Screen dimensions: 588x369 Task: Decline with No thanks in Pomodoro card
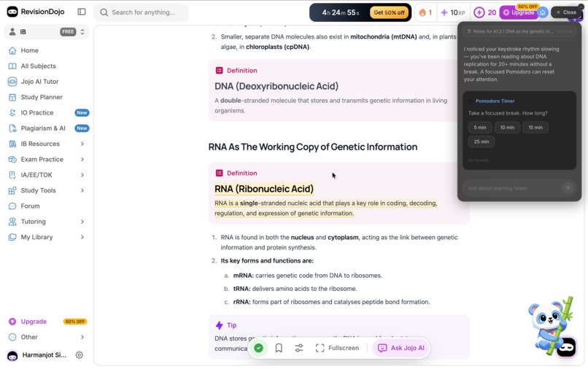tap(478, 160)
